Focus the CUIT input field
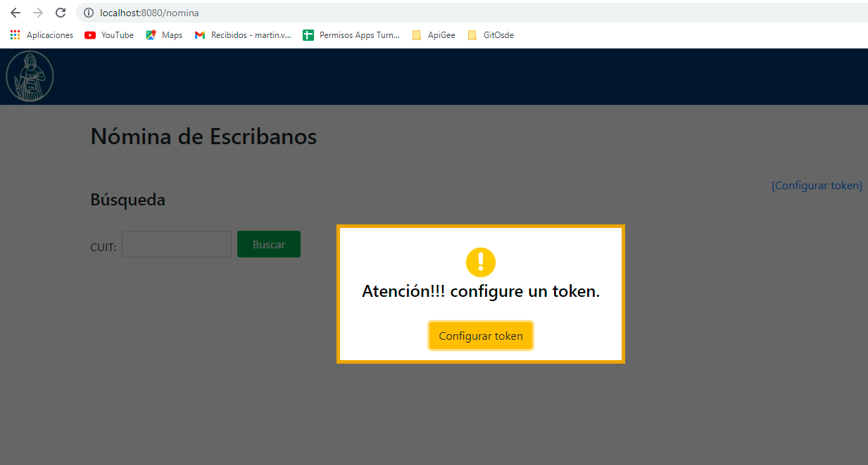868x465 pixels. [x=176, y=243]
